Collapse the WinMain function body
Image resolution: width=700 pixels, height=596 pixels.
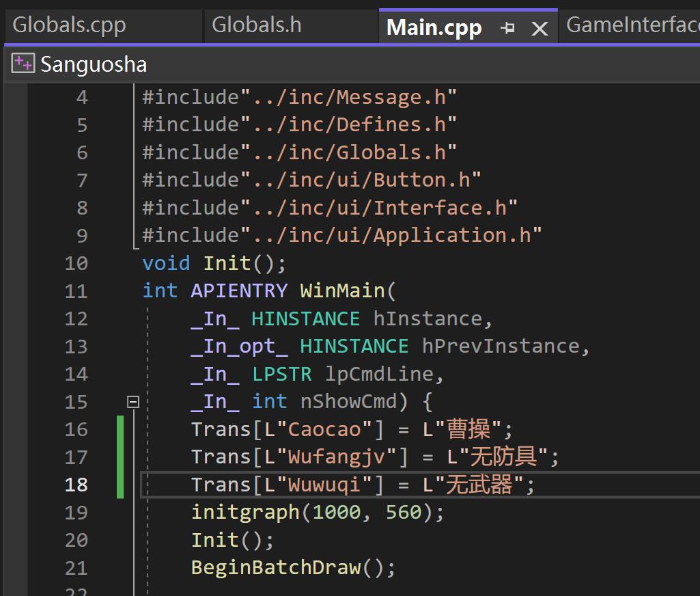[x=134, y=401]
